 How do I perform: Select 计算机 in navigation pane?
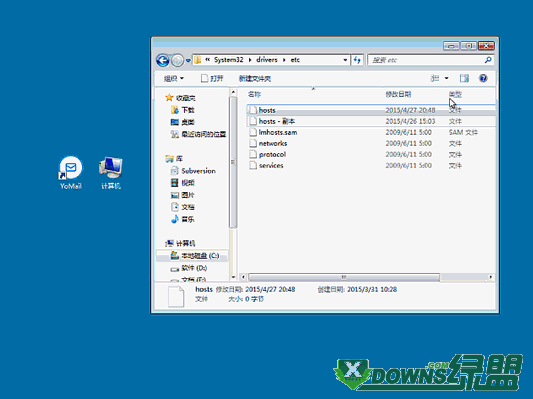point(180,243)
